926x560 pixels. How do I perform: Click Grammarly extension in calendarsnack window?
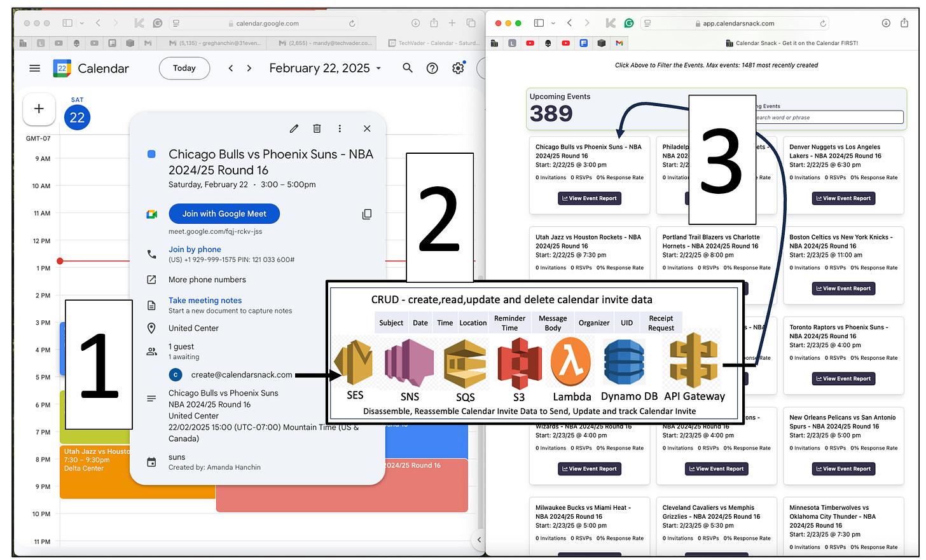[629, 23]
